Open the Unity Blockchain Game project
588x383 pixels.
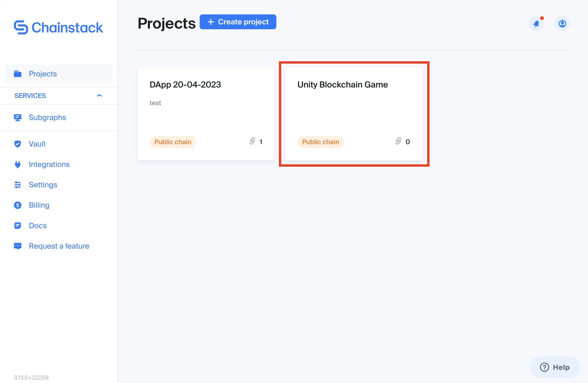[x=353, y=114]
